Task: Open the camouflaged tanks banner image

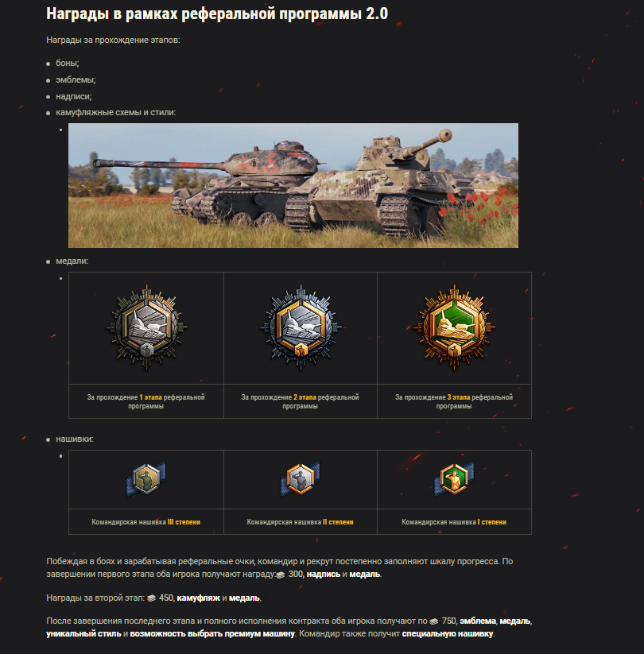Action: [x=293, y=185]
